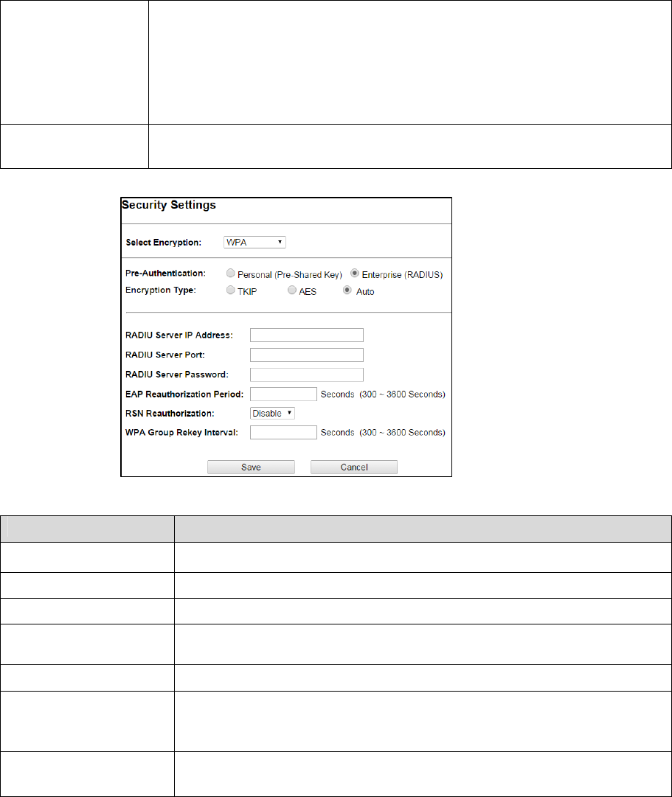Click the EAP Reauthorization Period field
The width and height of the screenshot is (672, 797).
click(x=283, y=394)
